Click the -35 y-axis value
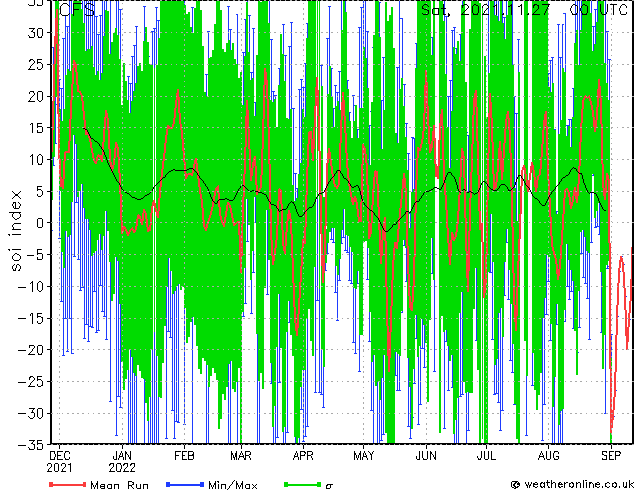The width and height of the screenshot is (634, 490). [x=31, y=445]
